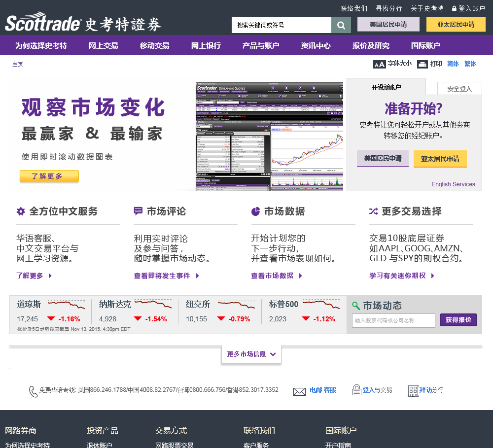Click the 主页 breadcrumb link

[x=18, y=64]
